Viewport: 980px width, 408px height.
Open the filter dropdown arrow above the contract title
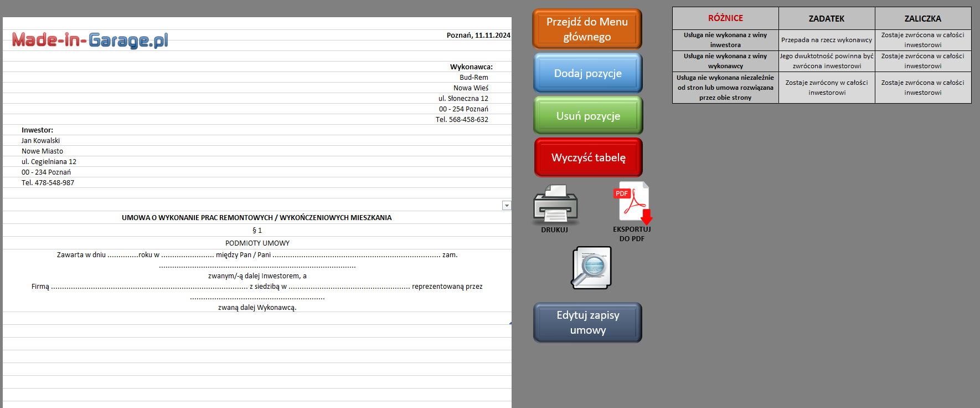click(506, 206)
